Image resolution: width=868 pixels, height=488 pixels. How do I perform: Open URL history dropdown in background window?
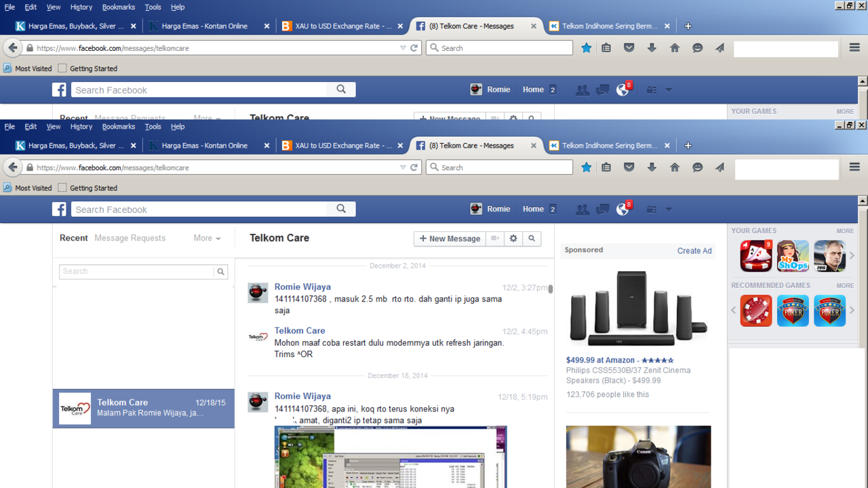[403, 48]
